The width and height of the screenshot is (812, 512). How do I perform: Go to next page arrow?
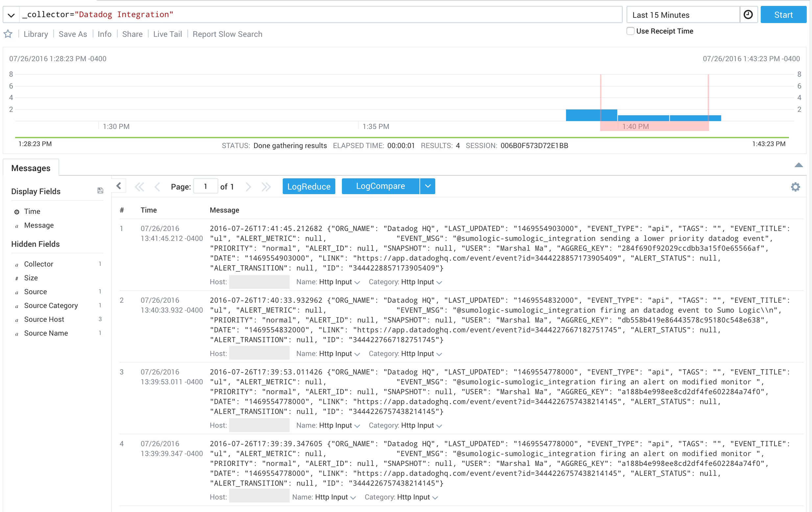pos(249,186)
